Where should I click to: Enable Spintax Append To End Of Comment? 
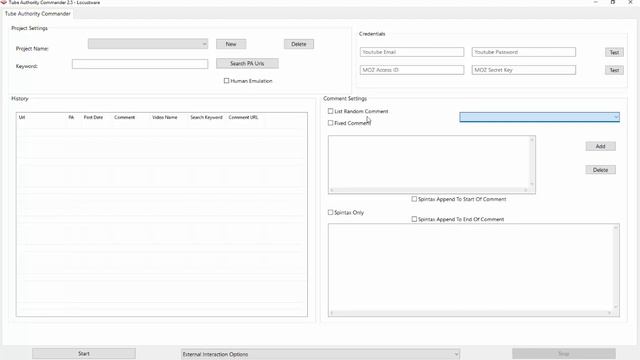pyautogui.click(x=414, y=219)
